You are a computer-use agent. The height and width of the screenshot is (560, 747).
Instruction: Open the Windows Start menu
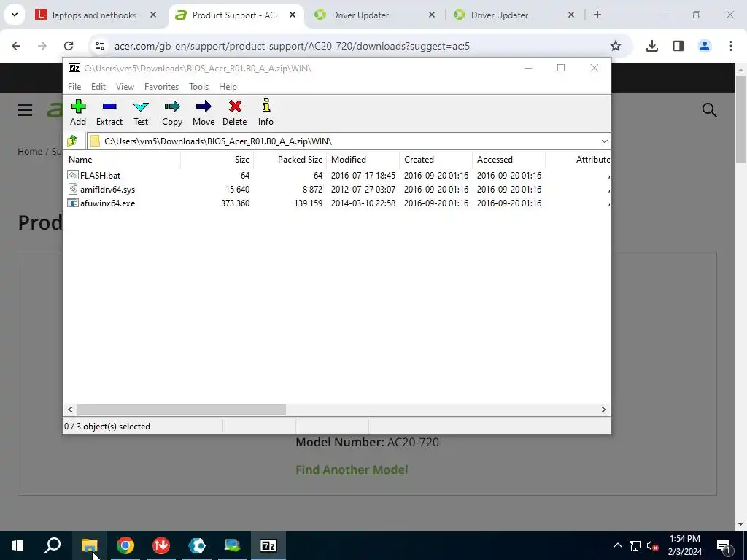click(18, 545)
